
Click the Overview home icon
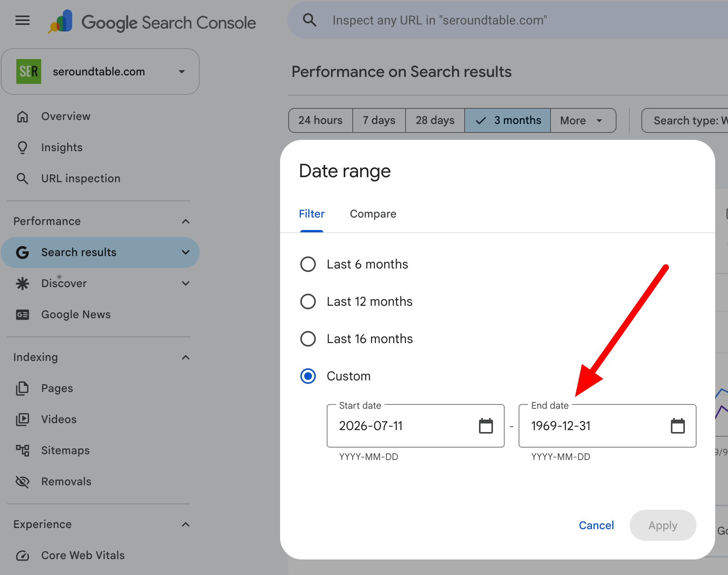click(x=23, y=116)
